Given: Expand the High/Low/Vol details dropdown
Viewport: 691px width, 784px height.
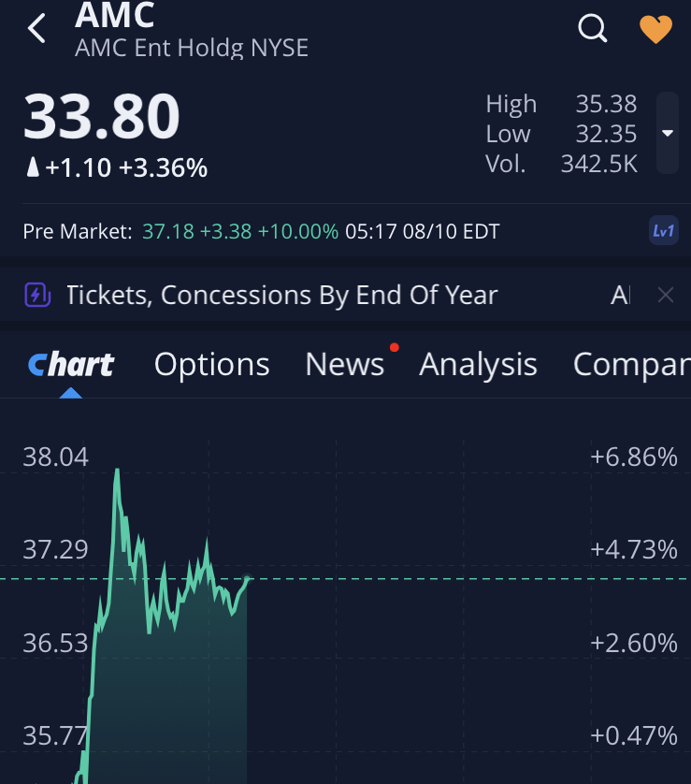Looking at the screenshot, I should (x=668, y=133).
